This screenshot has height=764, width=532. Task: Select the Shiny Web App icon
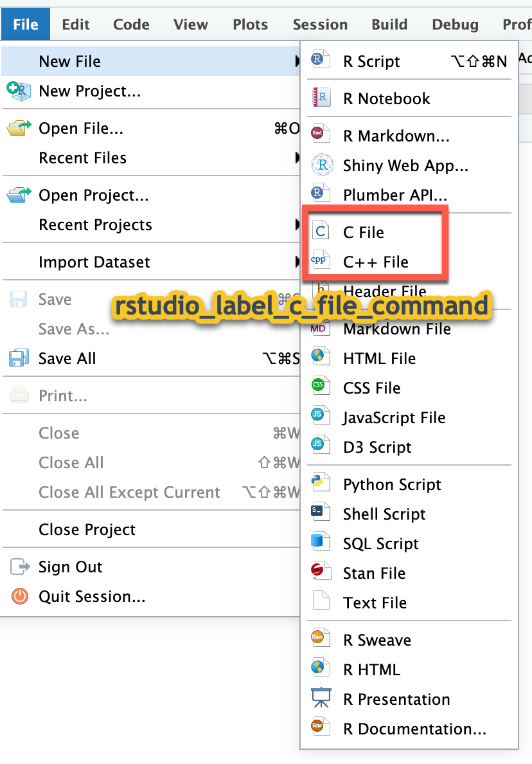tap(321, 165)
